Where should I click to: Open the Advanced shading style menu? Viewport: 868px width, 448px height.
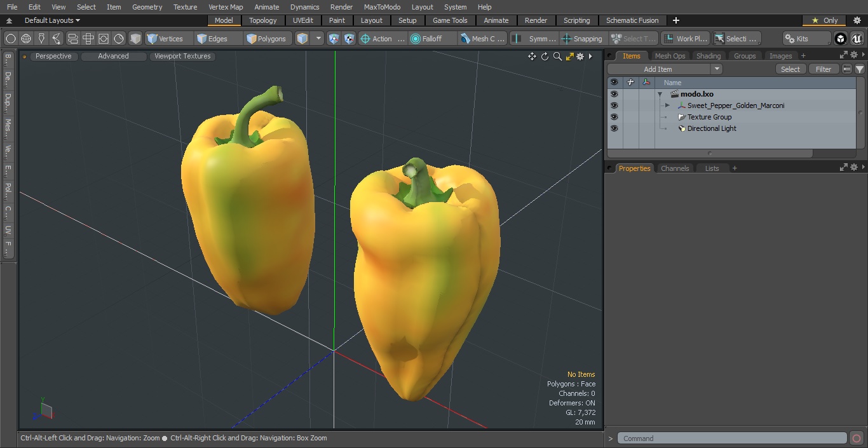click(x=113, y=56)
